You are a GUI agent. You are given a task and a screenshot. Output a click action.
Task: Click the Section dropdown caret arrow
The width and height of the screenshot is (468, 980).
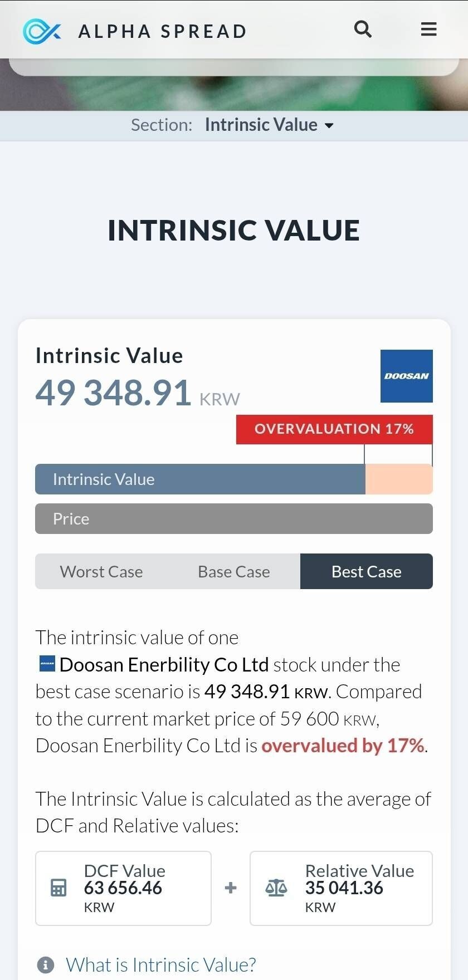pos(329,126)
